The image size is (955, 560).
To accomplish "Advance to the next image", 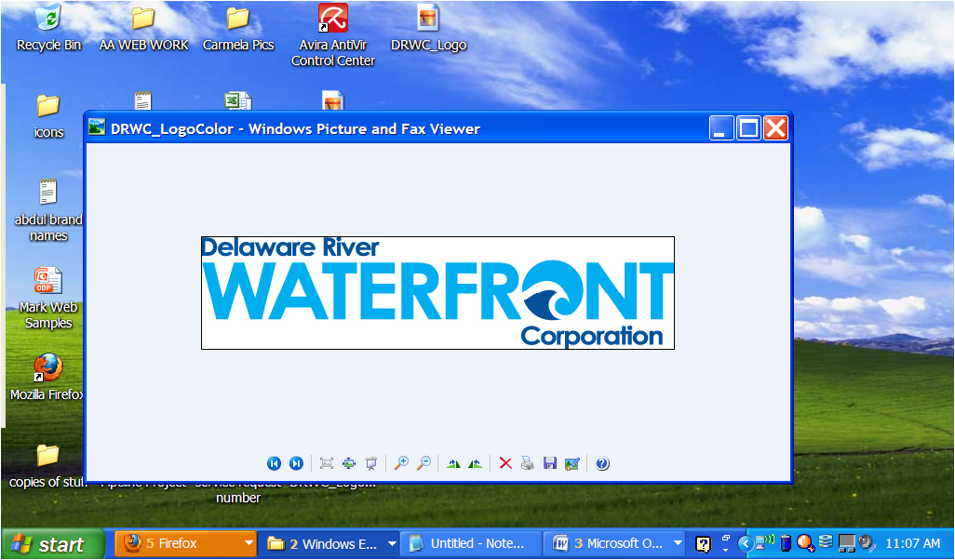I will [296, 463].
